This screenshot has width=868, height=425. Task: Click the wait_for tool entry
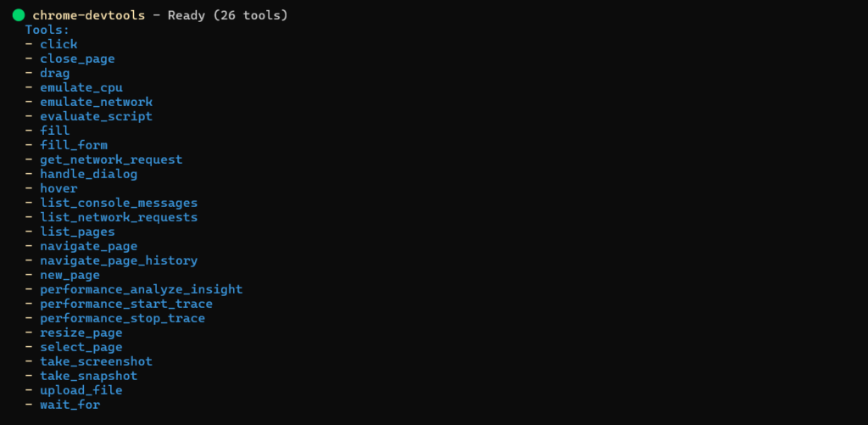70,405
